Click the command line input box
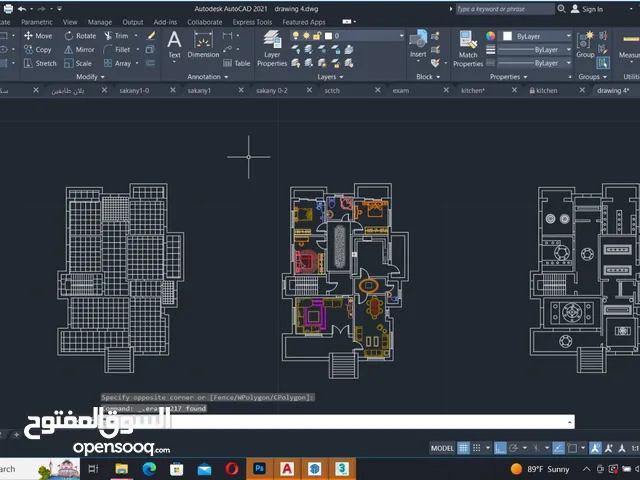Viewport: 640px width, 480px height. tap(338, 422)
